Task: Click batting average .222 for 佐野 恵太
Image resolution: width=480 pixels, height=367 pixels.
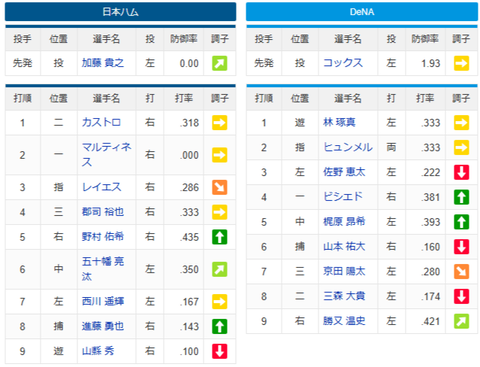Action: coord(431,173)
